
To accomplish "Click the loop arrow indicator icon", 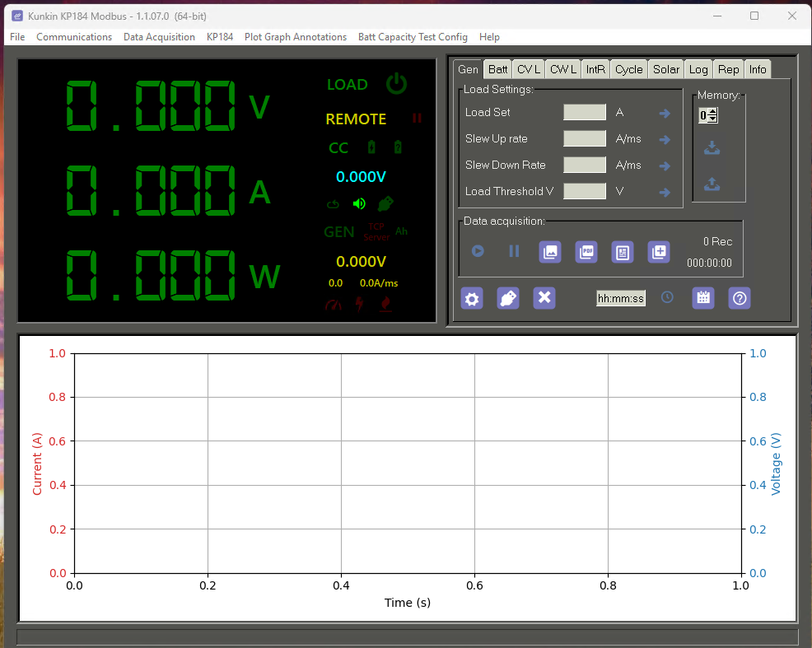I will click(333, 204).
